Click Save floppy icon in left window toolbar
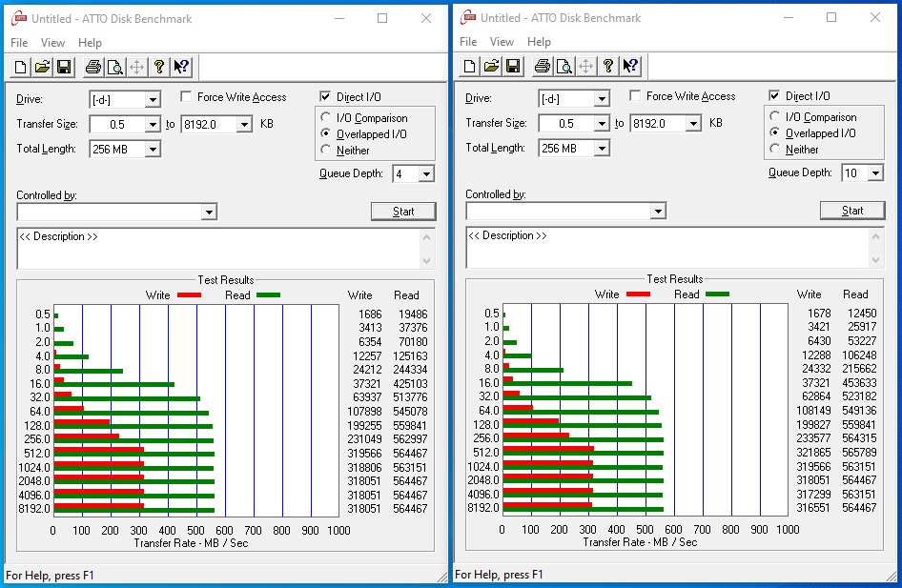This screenshot has height=588, width=902. pyautogui.click(x=64, y=68)
